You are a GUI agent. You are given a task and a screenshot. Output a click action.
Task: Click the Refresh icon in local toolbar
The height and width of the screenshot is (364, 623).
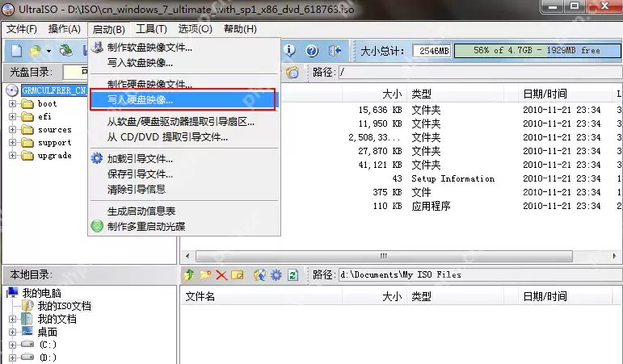point(293,274)
